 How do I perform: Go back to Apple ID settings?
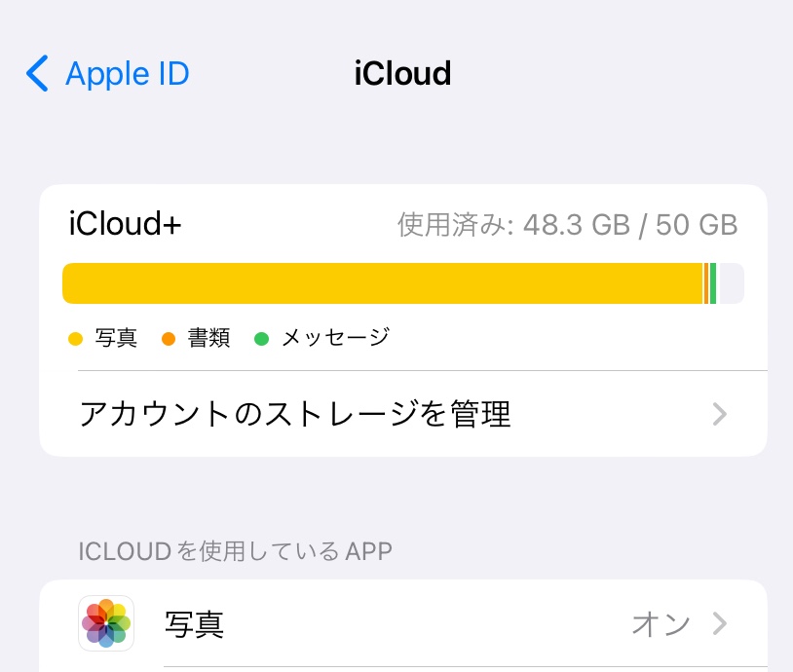point(127,74)
